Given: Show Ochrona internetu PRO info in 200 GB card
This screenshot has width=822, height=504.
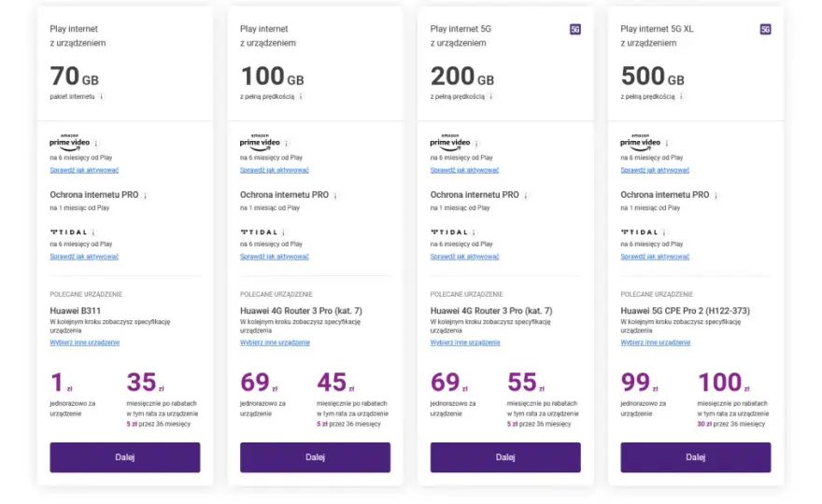Looking at the screenshot, I should click(x=526, y=195).
